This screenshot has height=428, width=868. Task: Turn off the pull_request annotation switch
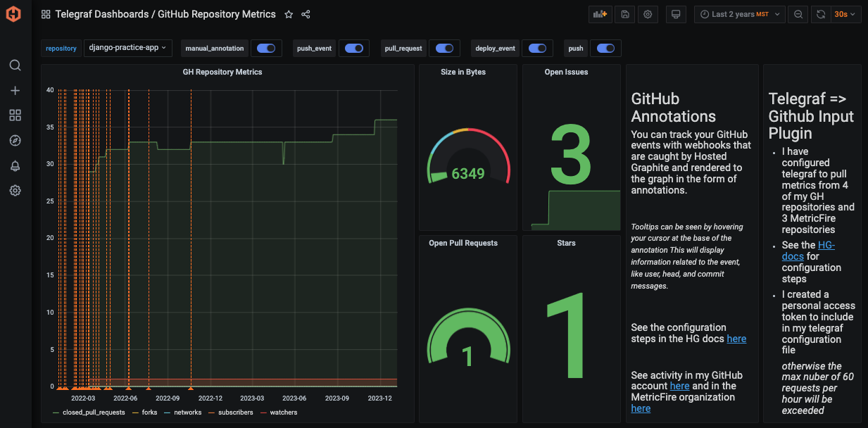click(444, 49)
